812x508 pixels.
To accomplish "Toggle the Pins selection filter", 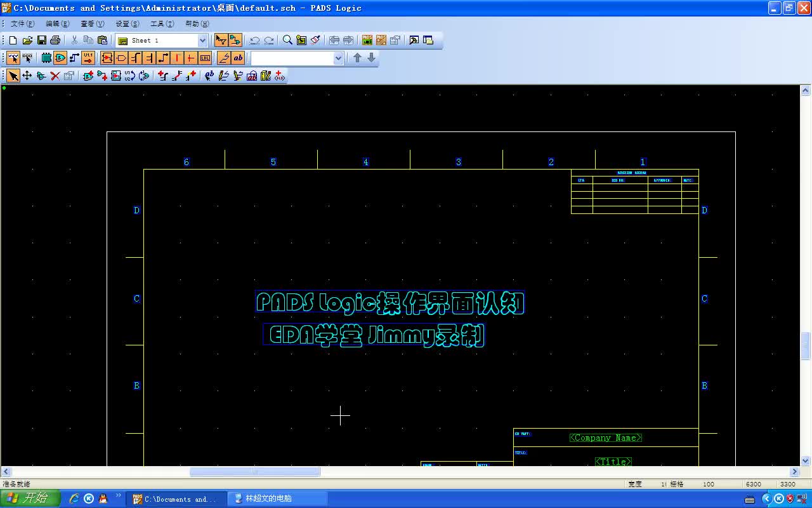I will point(88,58).
